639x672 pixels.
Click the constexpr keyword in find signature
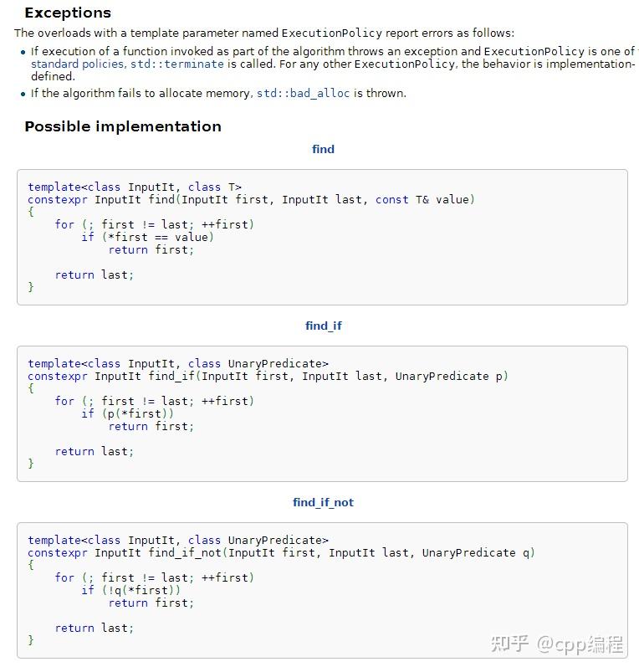[x=58, y=200]
